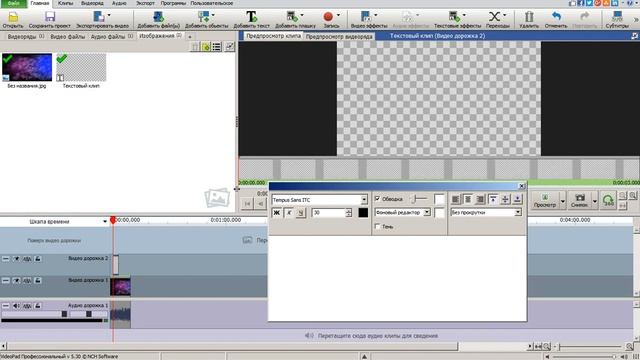Close the text editor dialog
Screen dimensions: 640x360
[x=522, y=186]
